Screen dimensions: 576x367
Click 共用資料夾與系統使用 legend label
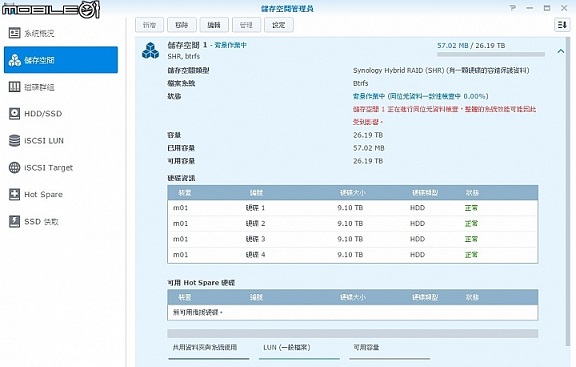205,347
